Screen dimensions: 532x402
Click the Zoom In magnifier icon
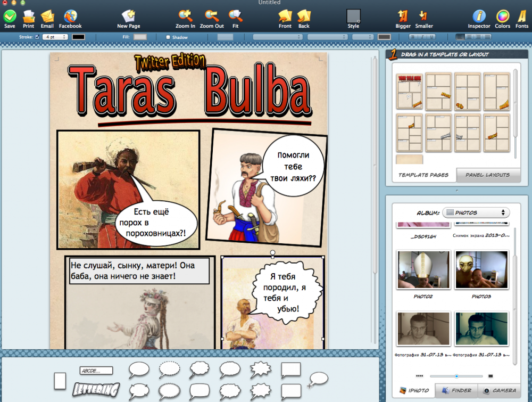coord(185,16)
